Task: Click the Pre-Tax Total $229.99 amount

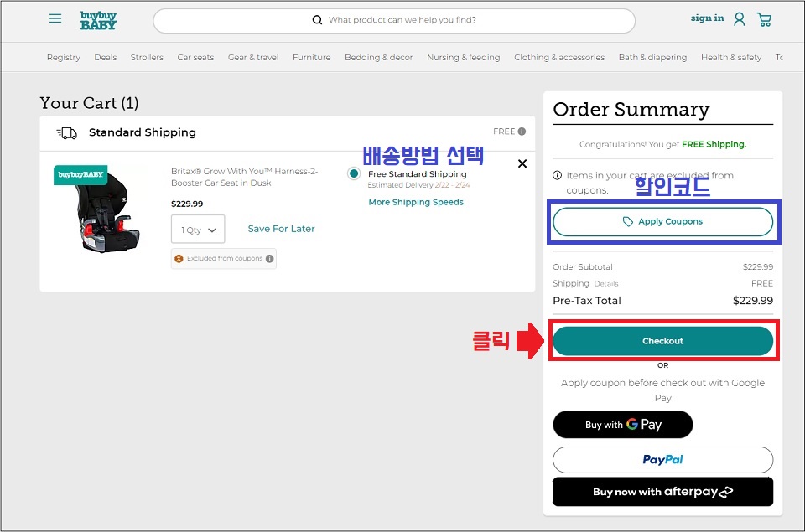Action: pos(753,301)
